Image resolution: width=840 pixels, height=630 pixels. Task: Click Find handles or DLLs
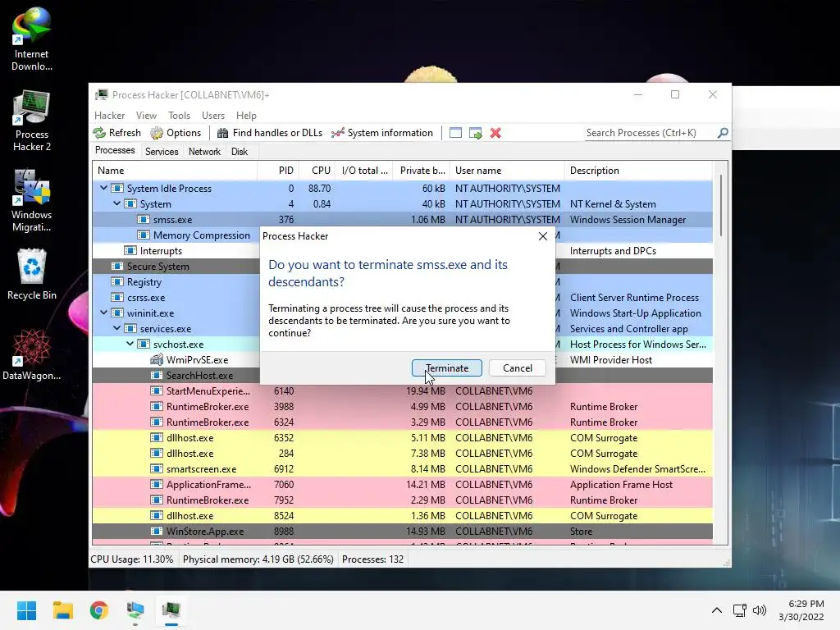point(269,133)
